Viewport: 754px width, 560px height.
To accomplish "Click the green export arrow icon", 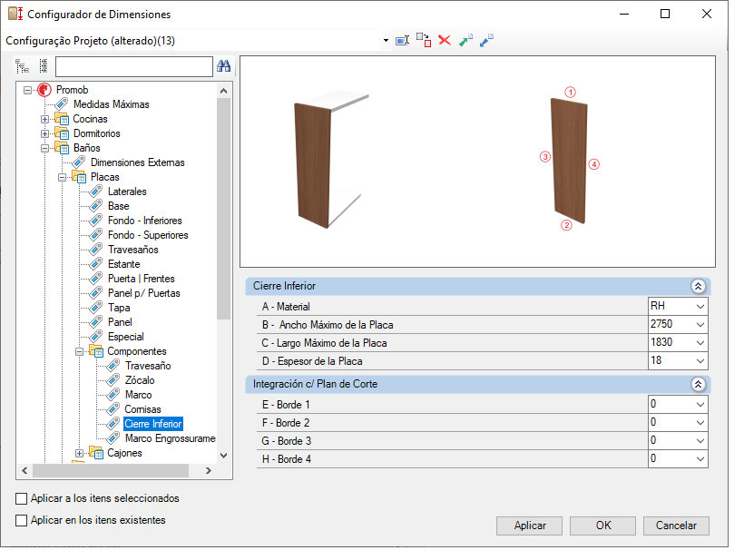I will pyautogui.click(x=465, y=41).
